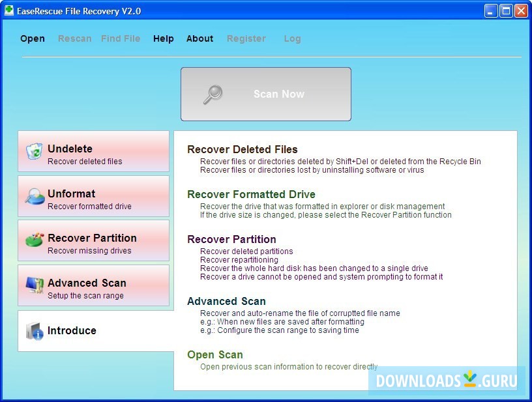The image size is (532, 402).
Task: Click text 'Recover files or directories lost by uninstalling software or virus'
Action: click(312, 170)
